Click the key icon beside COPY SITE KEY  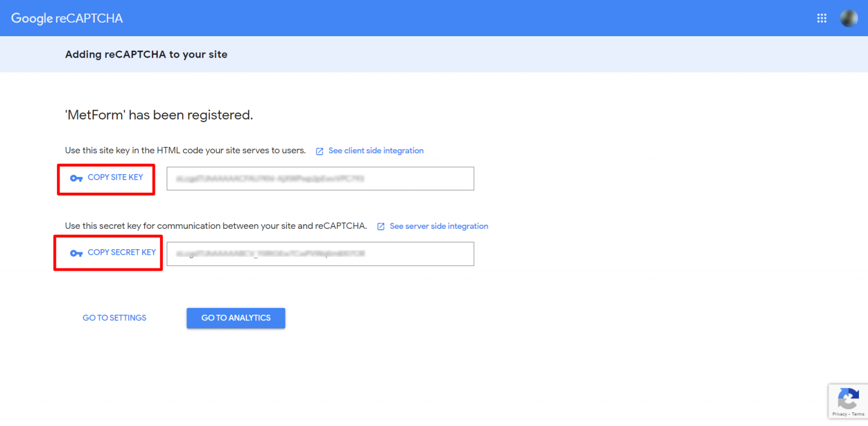click(76, 178)
